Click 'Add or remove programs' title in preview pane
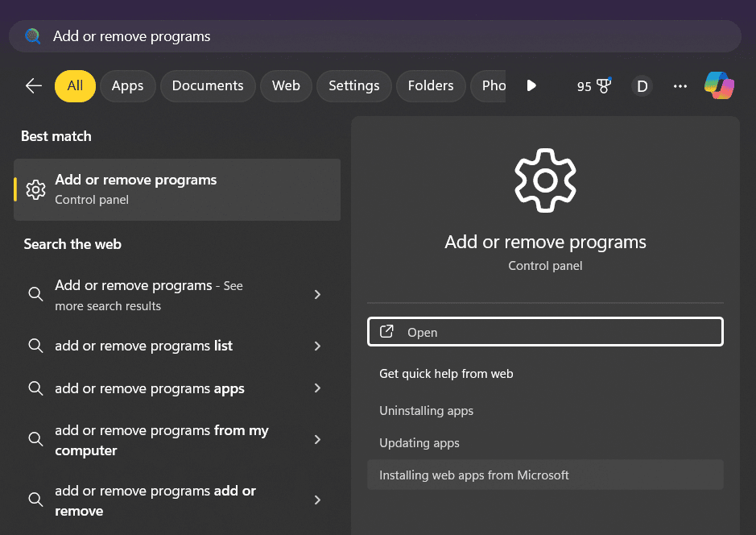 [545, 243]
